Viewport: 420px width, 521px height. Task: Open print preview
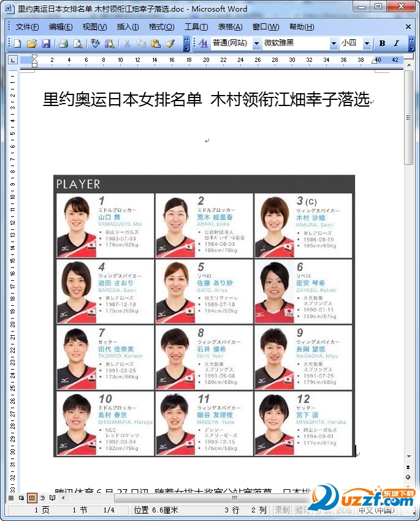point(78,44)
